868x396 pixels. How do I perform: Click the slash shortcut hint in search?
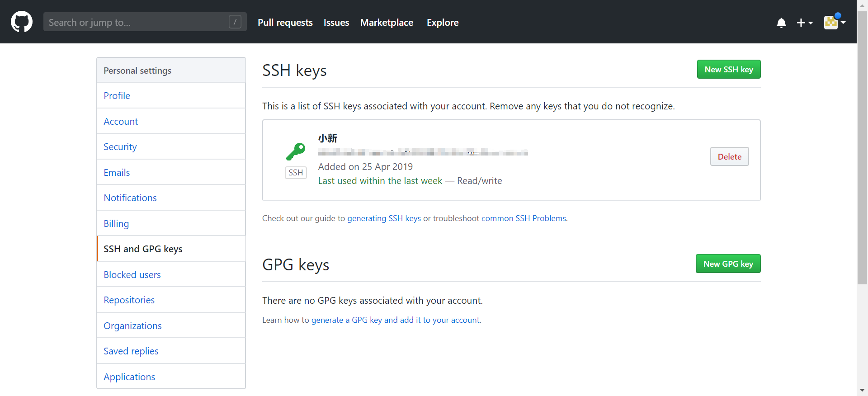coord(235,22)
